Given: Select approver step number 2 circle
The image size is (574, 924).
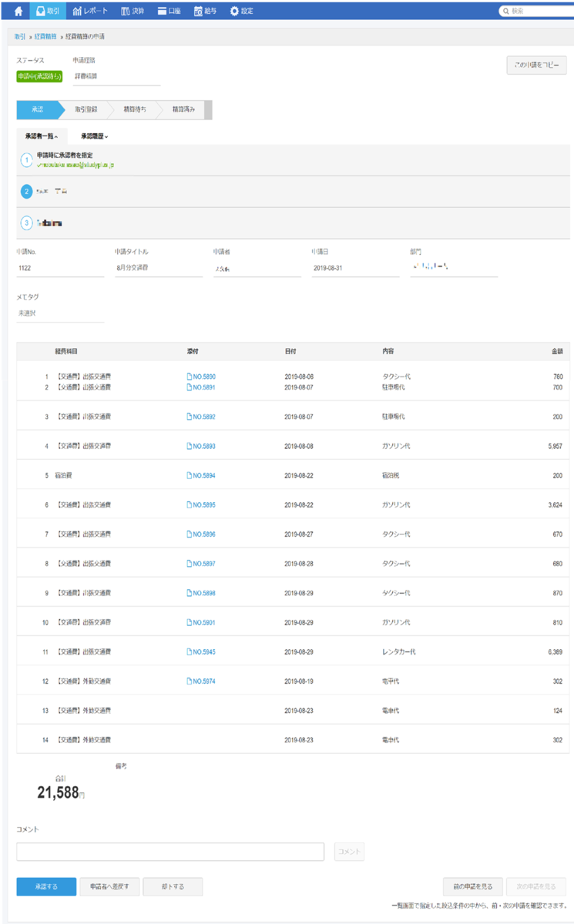Looking at the screenshot, I should [27, 191].
